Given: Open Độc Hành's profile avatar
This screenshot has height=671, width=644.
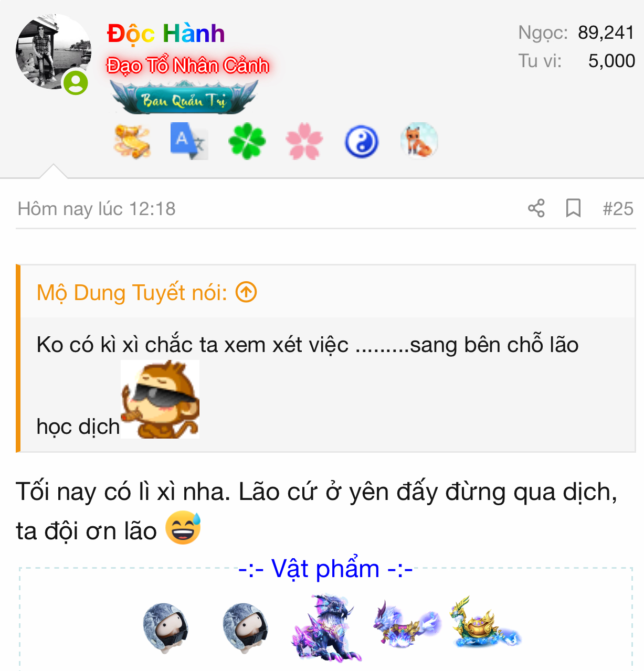Looking at the screenshot, I should [x=54, y=51].
